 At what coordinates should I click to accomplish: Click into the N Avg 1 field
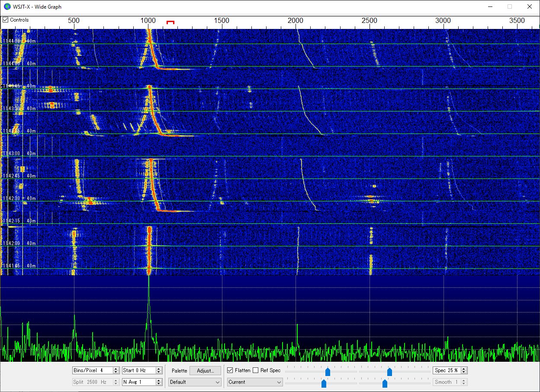click(139, 382)
